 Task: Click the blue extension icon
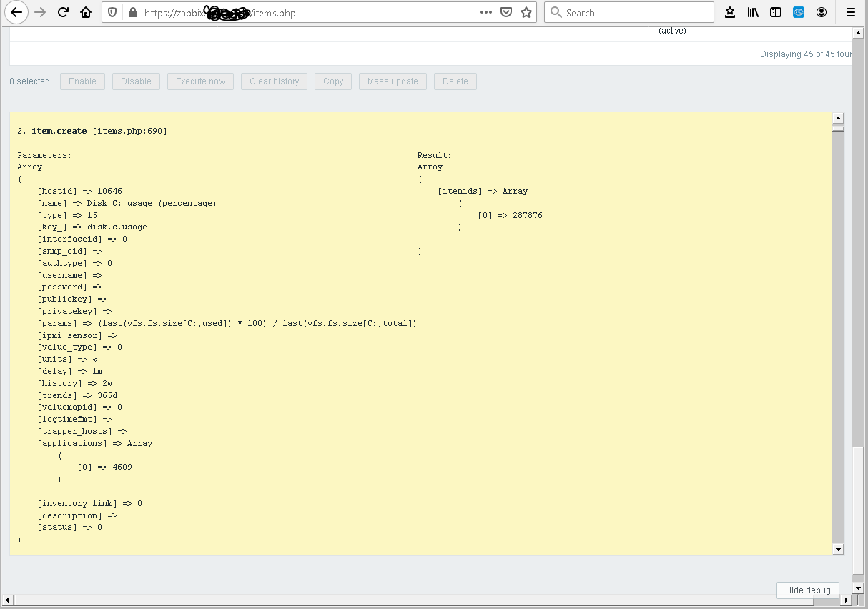[799, 13]
